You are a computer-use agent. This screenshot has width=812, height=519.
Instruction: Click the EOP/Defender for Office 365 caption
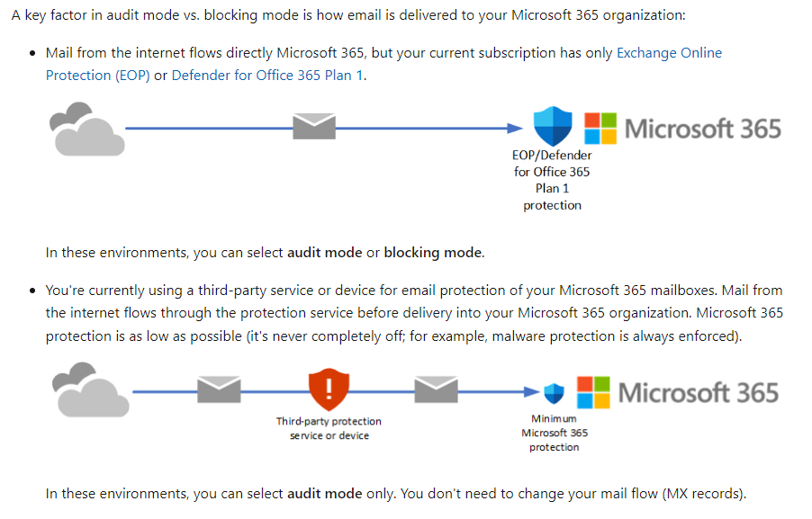point(553,180)
